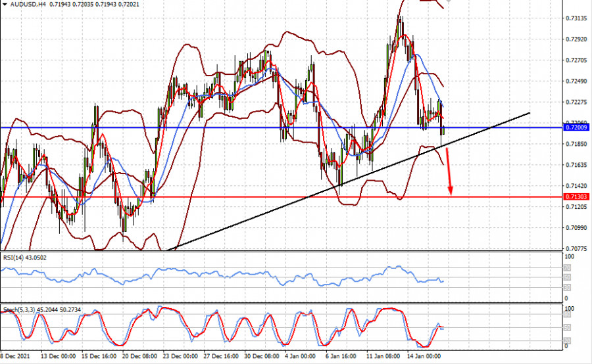Viewport: 592px width, 364px height.
Task: Click the 11 Jan 08:00 time label
Action: (x=383, y=356)
